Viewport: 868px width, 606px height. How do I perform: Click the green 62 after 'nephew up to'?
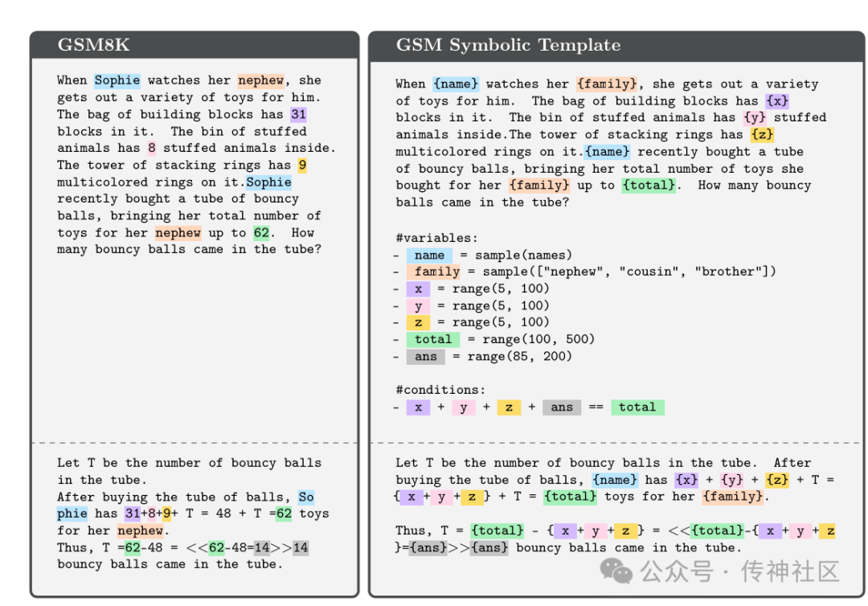tap(261, 232)
